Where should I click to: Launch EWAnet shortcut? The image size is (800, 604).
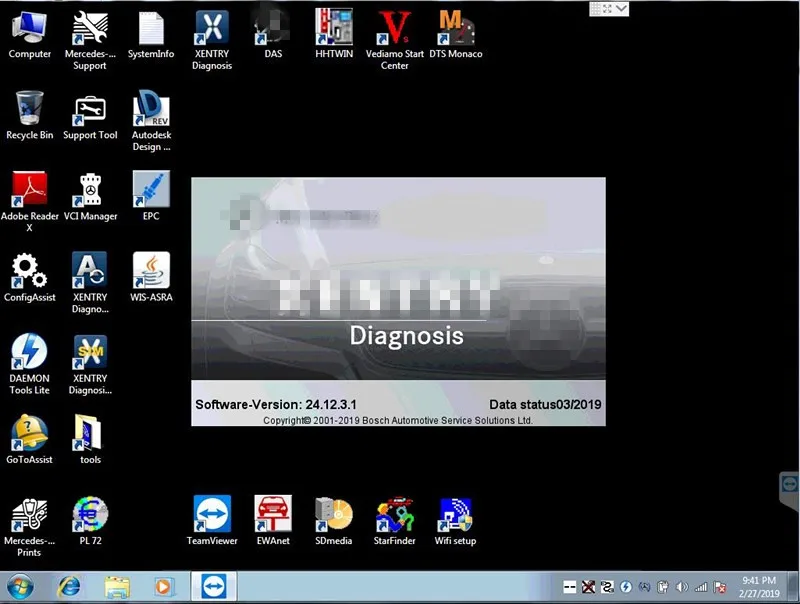tap(273, 520)
